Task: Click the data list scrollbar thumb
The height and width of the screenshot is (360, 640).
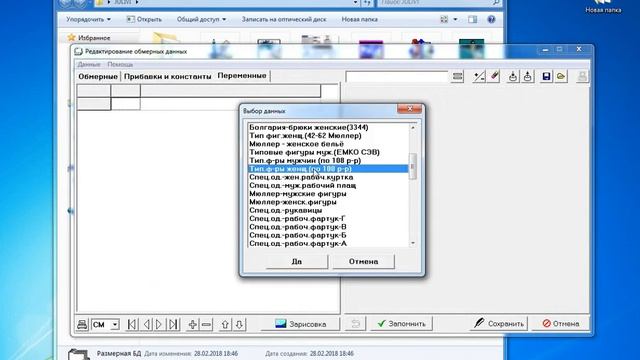Action: pyautogui.click(x=413, y=166)
